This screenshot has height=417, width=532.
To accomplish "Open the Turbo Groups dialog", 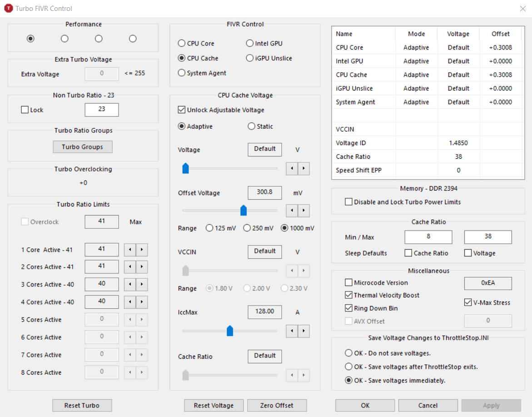I will click(82, 147).
